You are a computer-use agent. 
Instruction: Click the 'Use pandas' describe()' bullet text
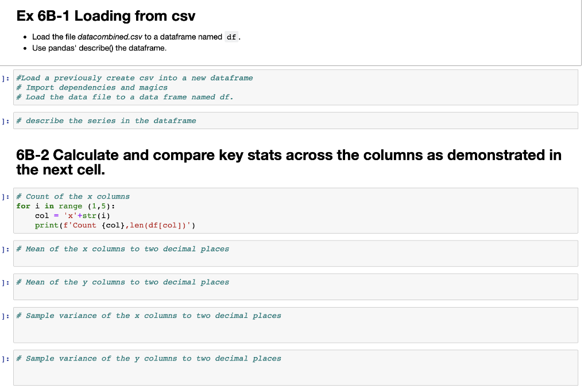(x=99, y=48)
